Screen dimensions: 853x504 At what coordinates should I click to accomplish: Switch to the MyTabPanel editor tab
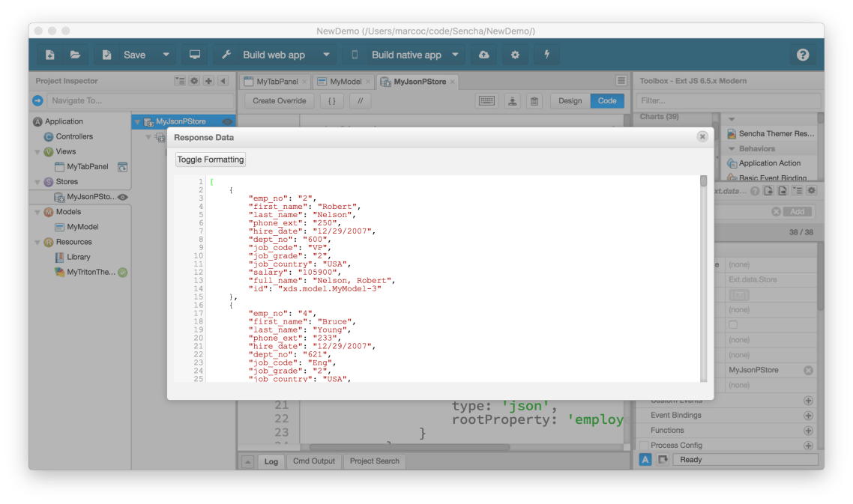point(277,82)
